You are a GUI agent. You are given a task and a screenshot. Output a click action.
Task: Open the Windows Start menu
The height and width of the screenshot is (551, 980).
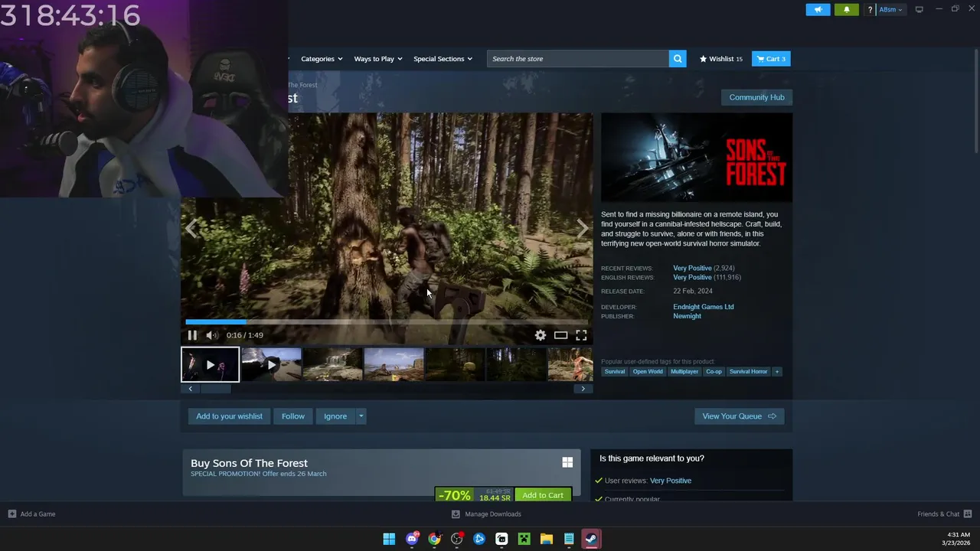point(389,540)
